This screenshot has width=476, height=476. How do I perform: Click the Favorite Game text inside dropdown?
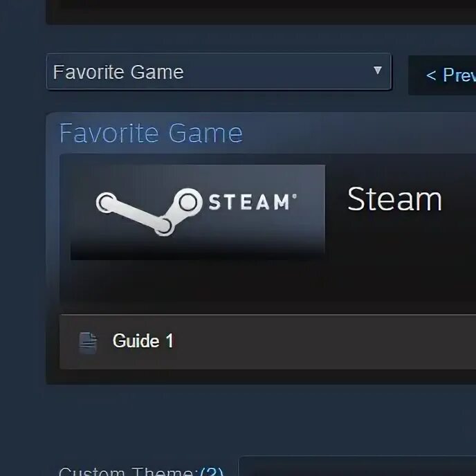pos(118,72)
